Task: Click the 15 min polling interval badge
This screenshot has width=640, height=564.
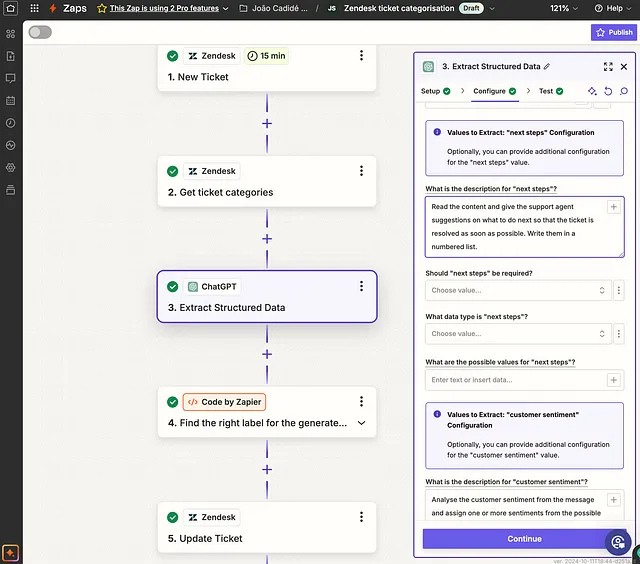Action: click(267, 56)
